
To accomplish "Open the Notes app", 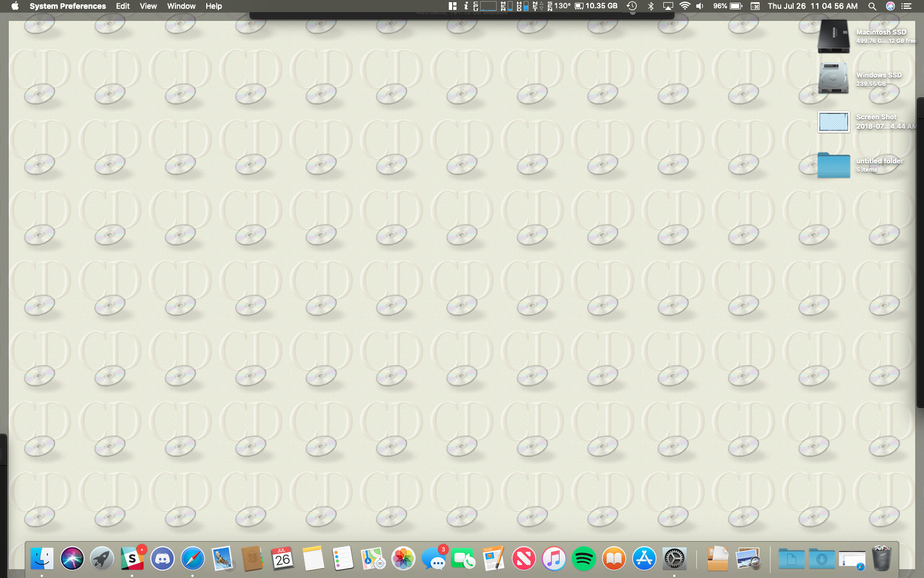I will click(313, 559).
